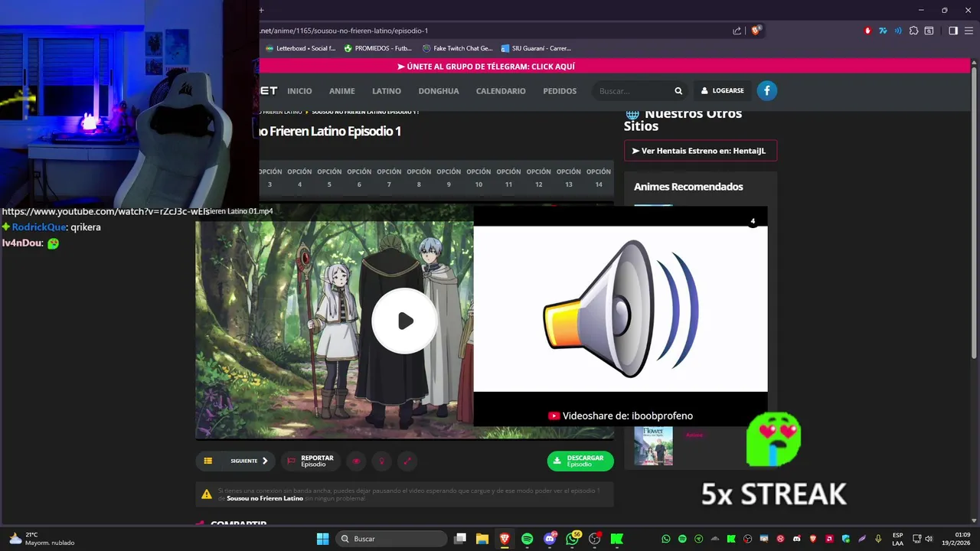Select OPCIÓN 11 server tab

508,178
